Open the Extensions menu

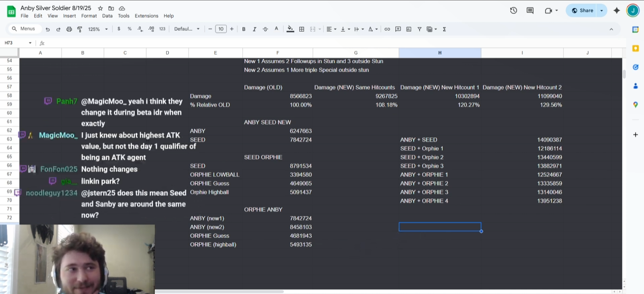click(x=146, y=16)
